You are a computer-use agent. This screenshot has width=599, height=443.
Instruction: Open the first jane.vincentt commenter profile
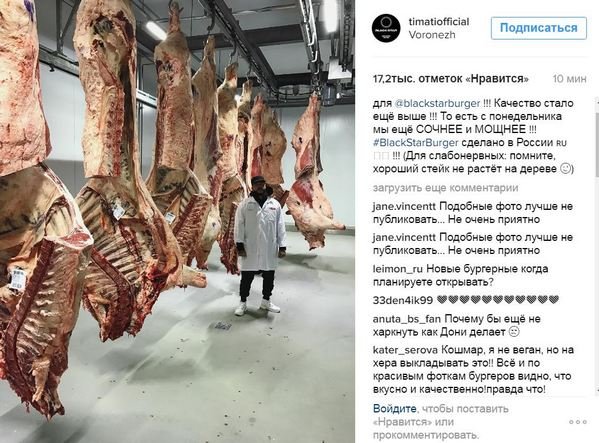tap(404, 207)
